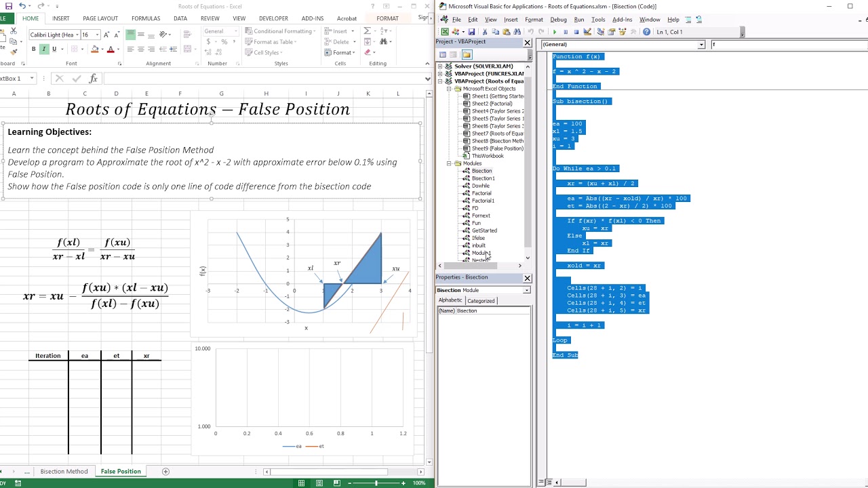Screen dimensions: 868x488
Task: Open the font size dropdown showing 16
Action: (97, 35)
